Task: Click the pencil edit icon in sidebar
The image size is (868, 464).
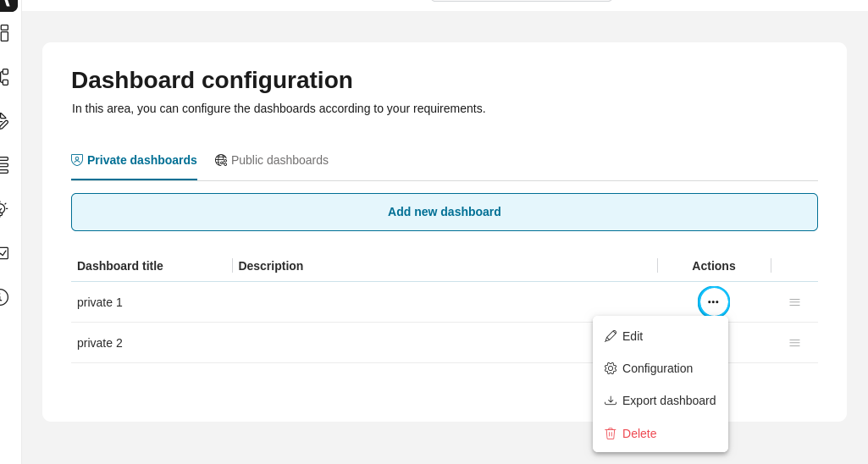Action: (4, 121)
